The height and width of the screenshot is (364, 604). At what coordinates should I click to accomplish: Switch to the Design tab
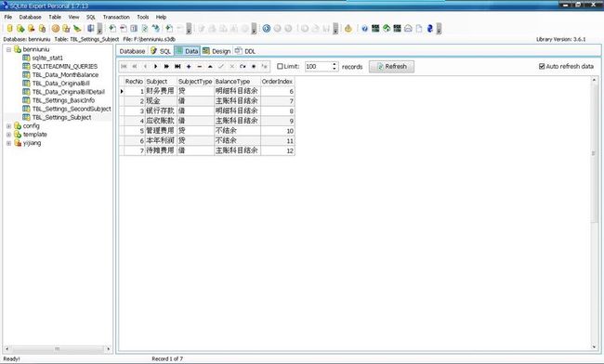tap(217, 51)
